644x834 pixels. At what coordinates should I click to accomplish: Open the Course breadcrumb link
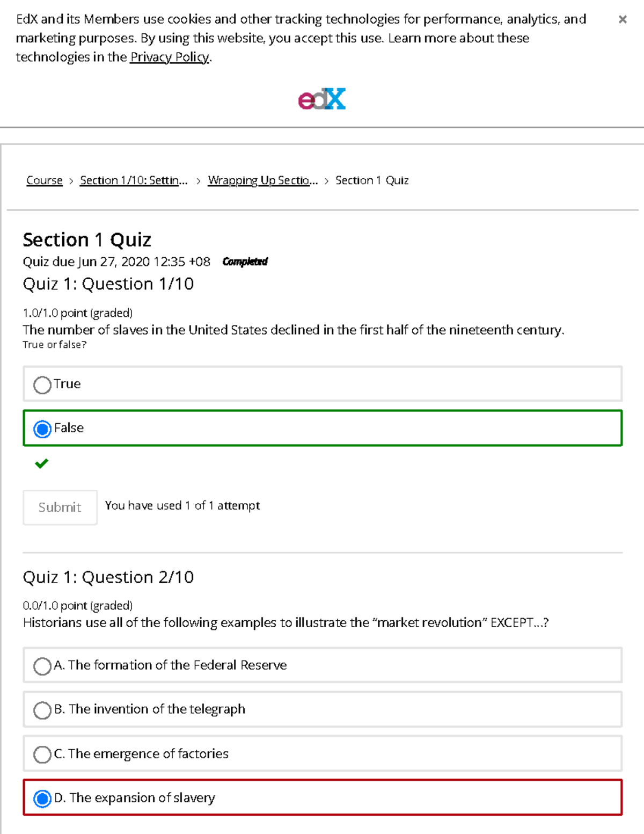pos(44,180)
